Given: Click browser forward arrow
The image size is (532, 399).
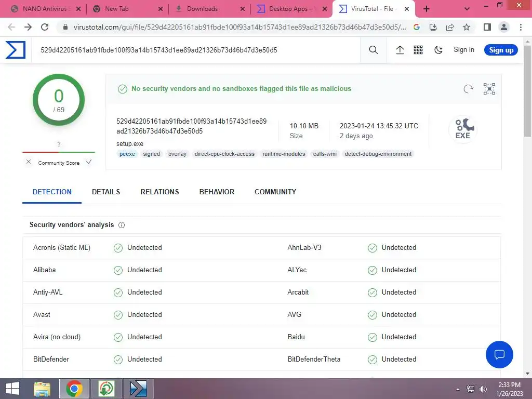Looking at the screenshot, I should 28,27.
